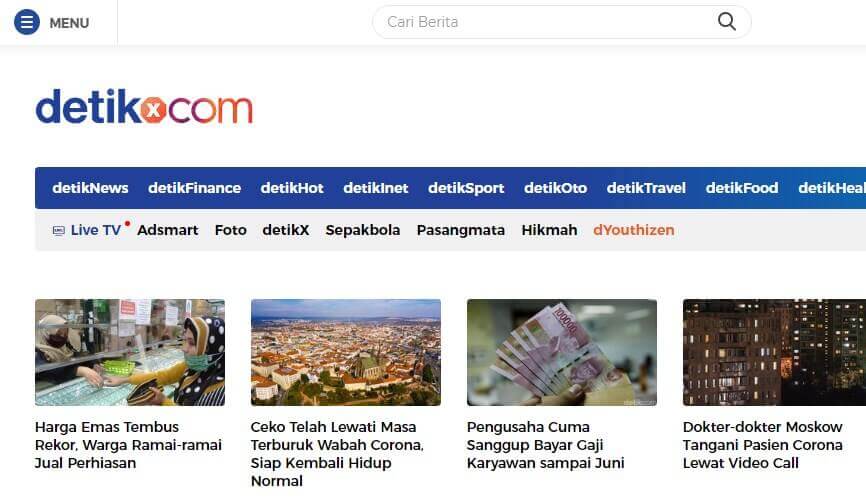Focus the Cari Berita search field
This screenshot has height=498, width=866.
point(562,22)
